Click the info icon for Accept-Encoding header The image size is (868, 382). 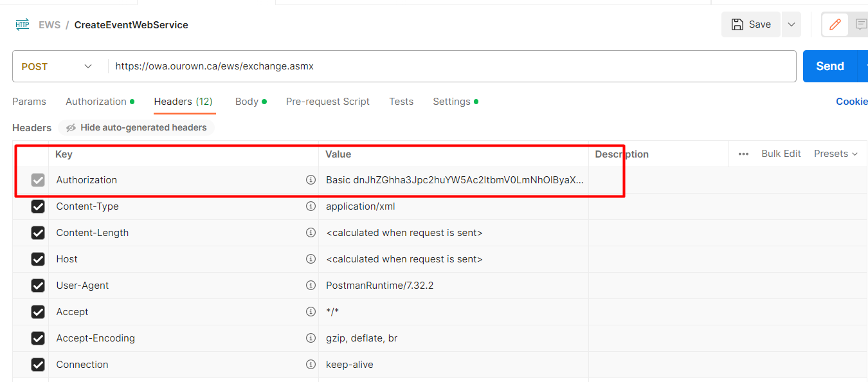click(x=311, y=338)
